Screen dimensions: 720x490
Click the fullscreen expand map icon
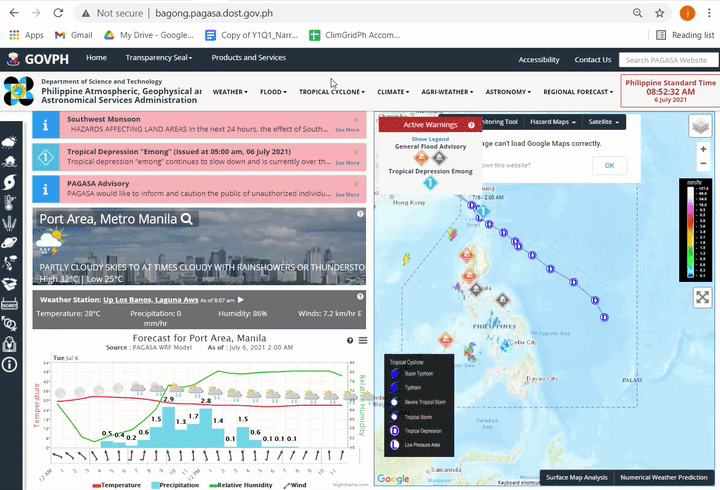coord(702,298)
